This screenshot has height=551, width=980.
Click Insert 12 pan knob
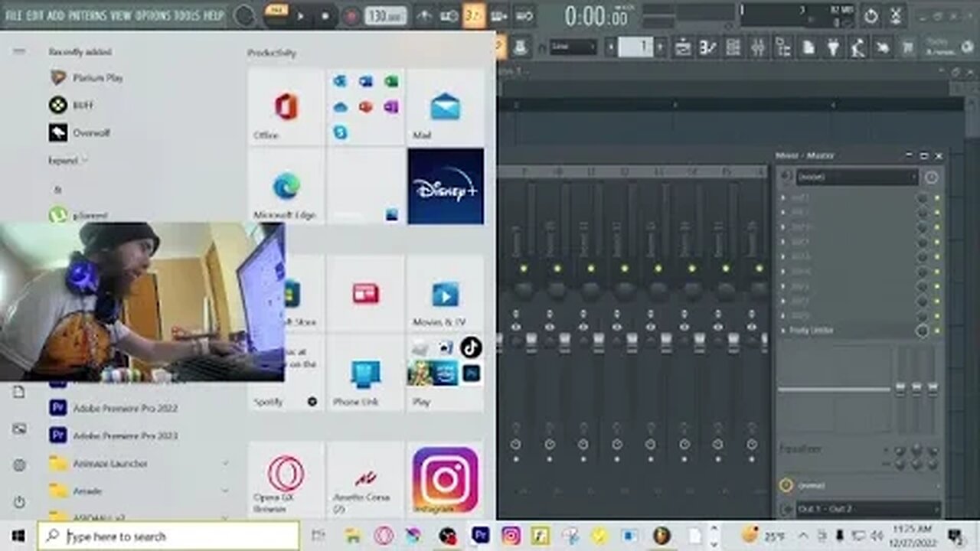pos(625,290)
